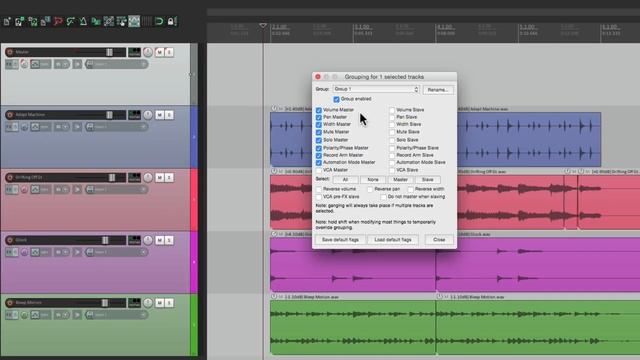This screenshot has height=360, width=640.
Task: Click the level meter on the Glock track
Action: [134, 240]
